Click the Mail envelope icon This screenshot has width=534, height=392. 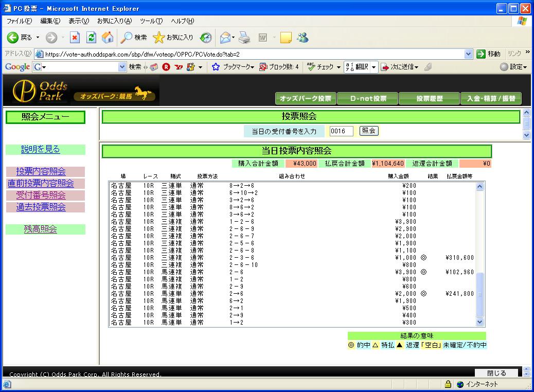pyautogui.click(x=225, y=38)
